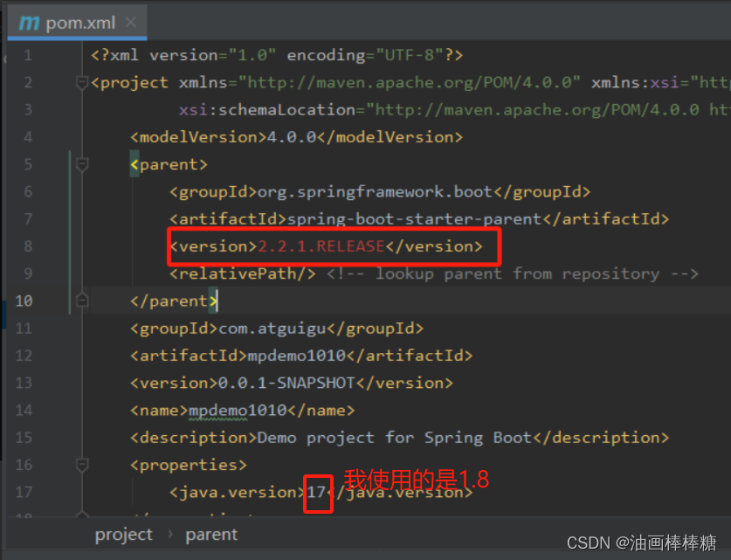Click line number 17 in the gutter
The height and width of the screenshot is (560, 731).
pos(24,492)
